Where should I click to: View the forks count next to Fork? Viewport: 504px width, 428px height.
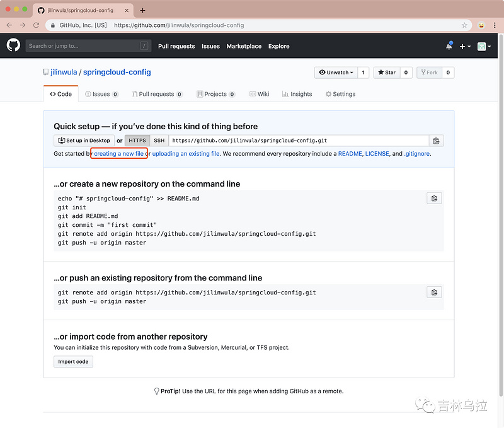pos(448,72)
